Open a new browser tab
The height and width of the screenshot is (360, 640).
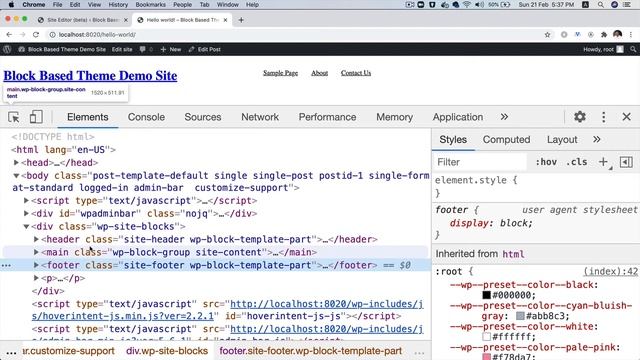[x=241, y=20]
